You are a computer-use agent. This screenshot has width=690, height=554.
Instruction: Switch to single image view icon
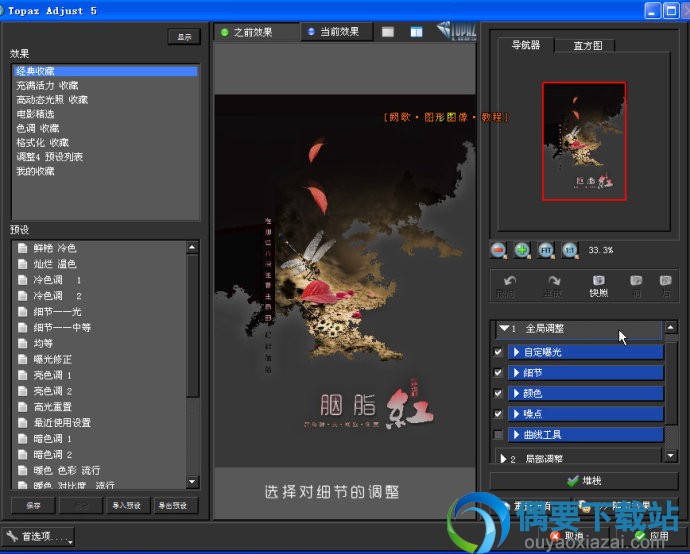pyautogui.click(x=388, y=32)
